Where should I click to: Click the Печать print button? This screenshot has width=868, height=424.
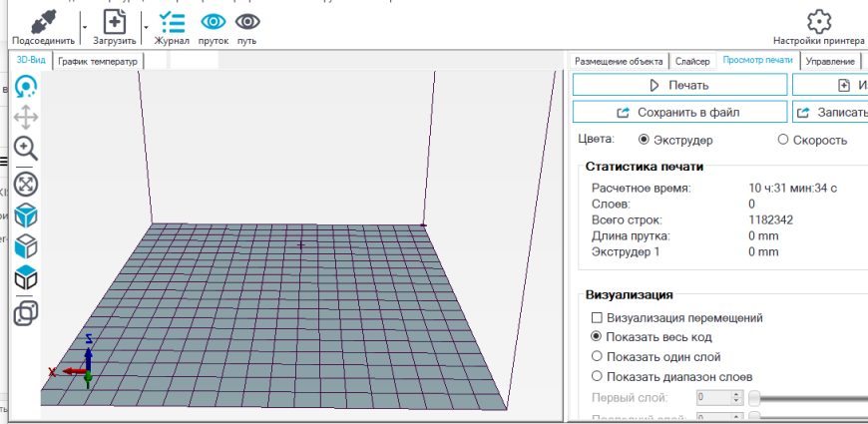pyautogui.click(x=679, y=85)
